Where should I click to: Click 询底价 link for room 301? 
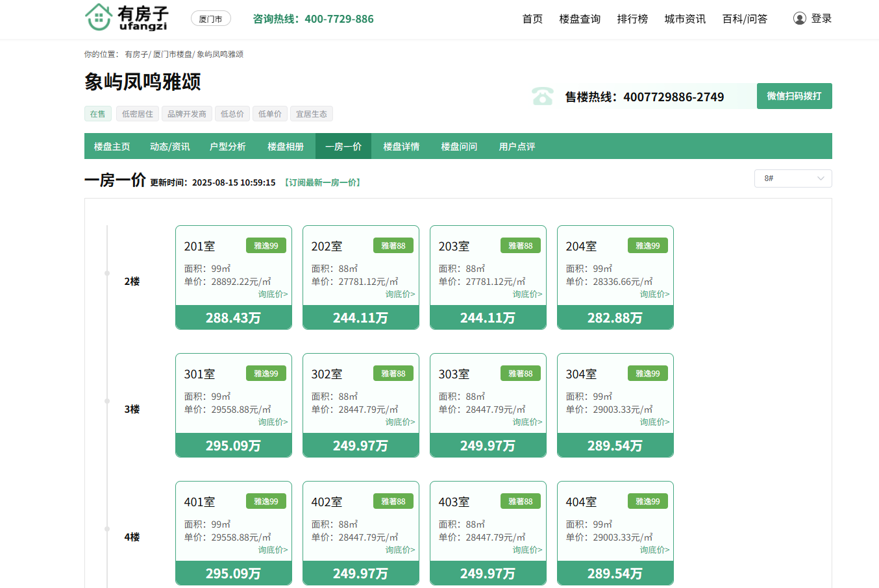(x=273, y=423)
